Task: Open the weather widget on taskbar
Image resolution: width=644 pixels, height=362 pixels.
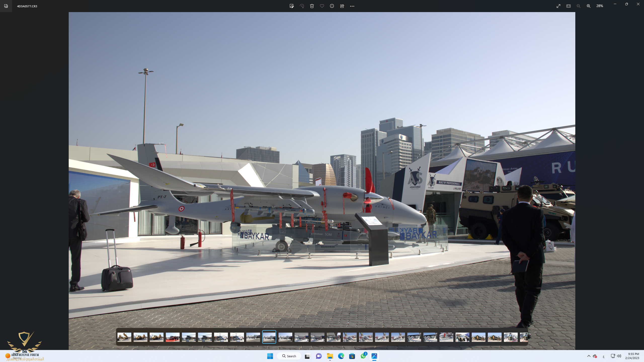Action: 14,356
